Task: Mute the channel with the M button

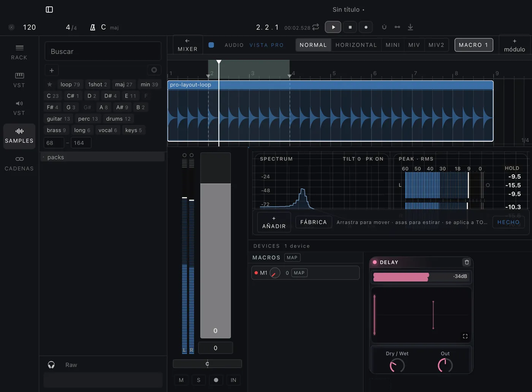Action: (x=181, y=380)
